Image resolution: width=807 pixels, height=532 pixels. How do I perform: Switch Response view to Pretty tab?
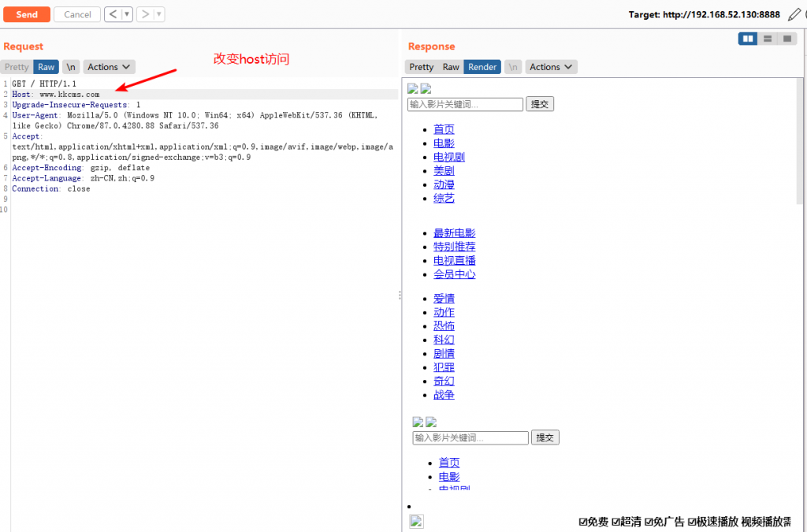[422, 67]
